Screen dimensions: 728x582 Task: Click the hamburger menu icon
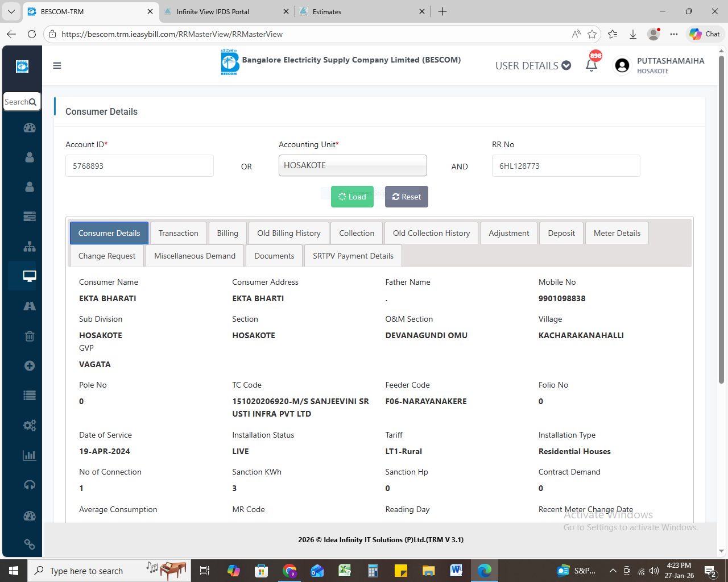tap(57, 66)
